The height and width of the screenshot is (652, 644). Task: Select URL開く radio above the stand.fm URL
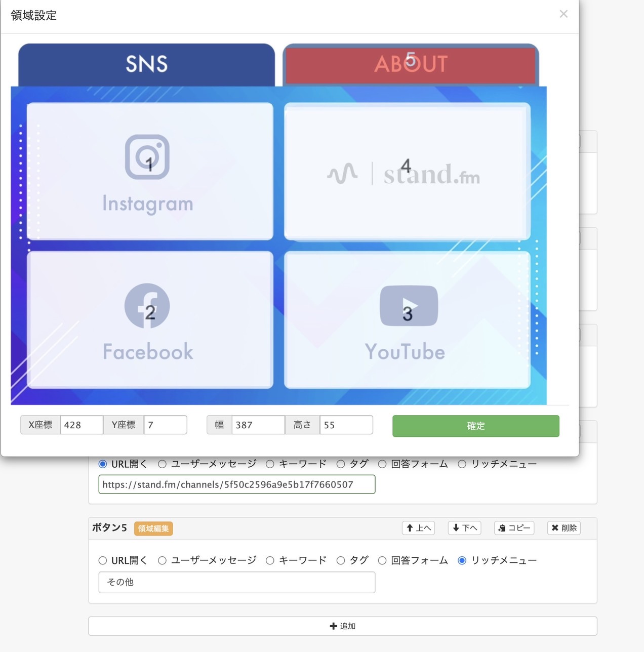(x=103, y=464)
